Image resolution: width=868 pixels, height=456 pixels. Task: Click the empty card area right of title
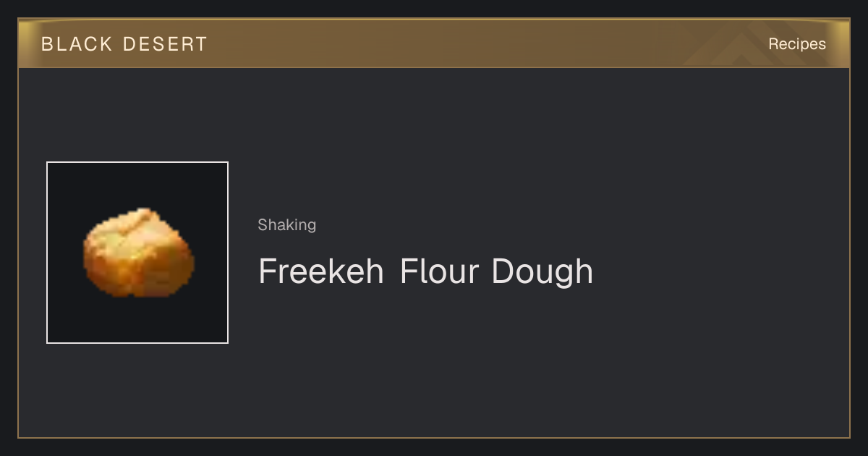pyautogui.click(x=723, y=272)
